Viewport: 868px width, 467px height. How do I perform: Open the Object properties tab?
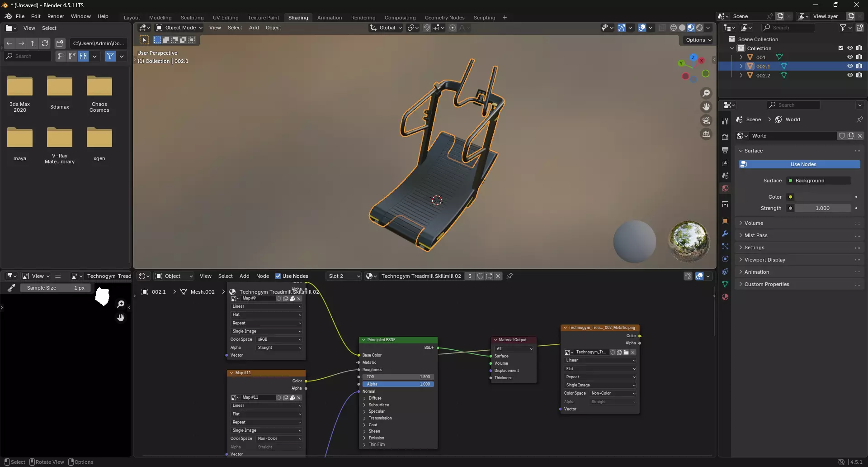725,221
